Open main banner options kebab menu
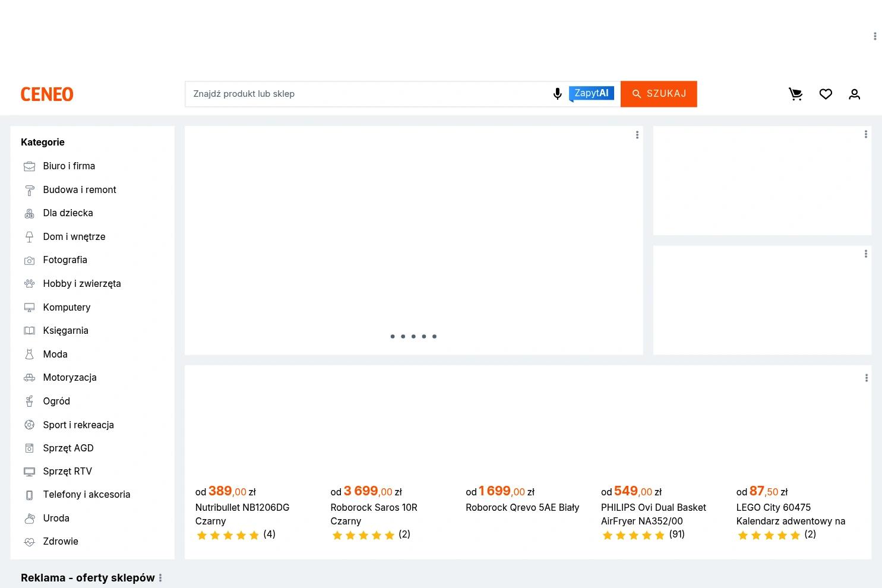The width and height of the screenshot is (882, 588). 637,135
